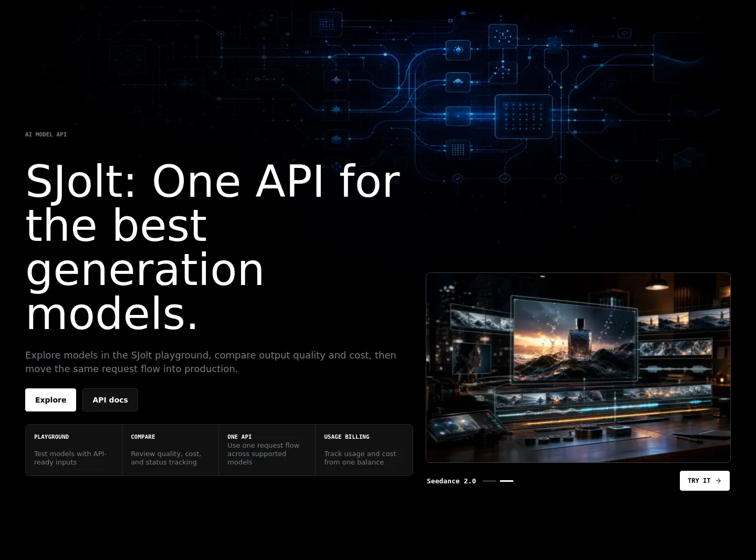Open the API docs button
This screenshot has width=756, height=560.
110,400
